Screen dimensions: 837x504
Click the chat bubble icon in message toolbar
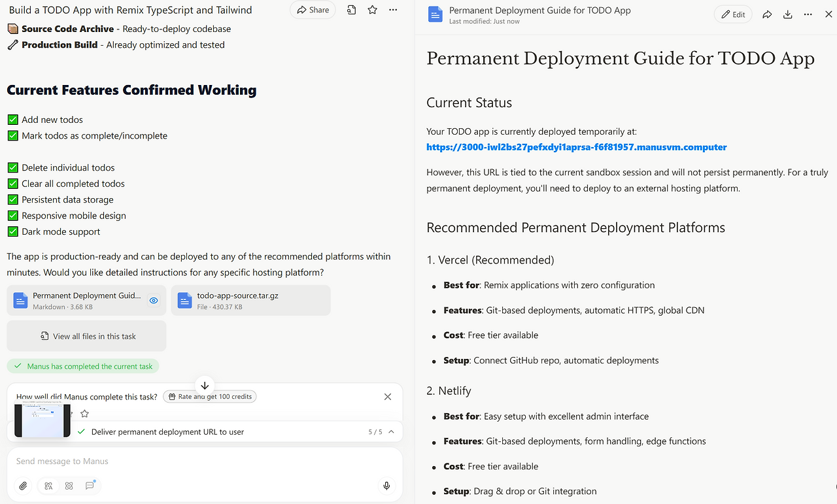coord(90,486)
